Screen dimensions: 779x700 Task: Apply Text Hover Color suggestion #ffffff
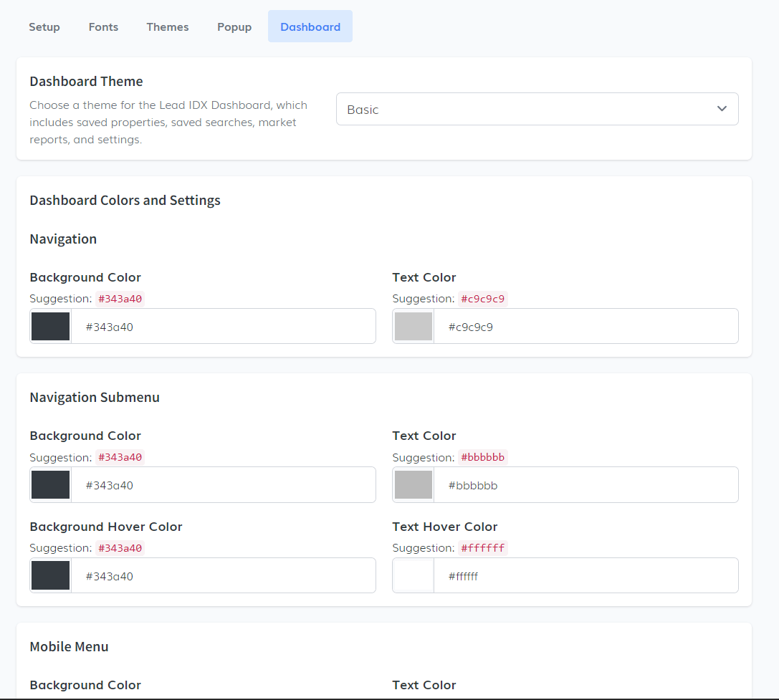pos(483,548)
